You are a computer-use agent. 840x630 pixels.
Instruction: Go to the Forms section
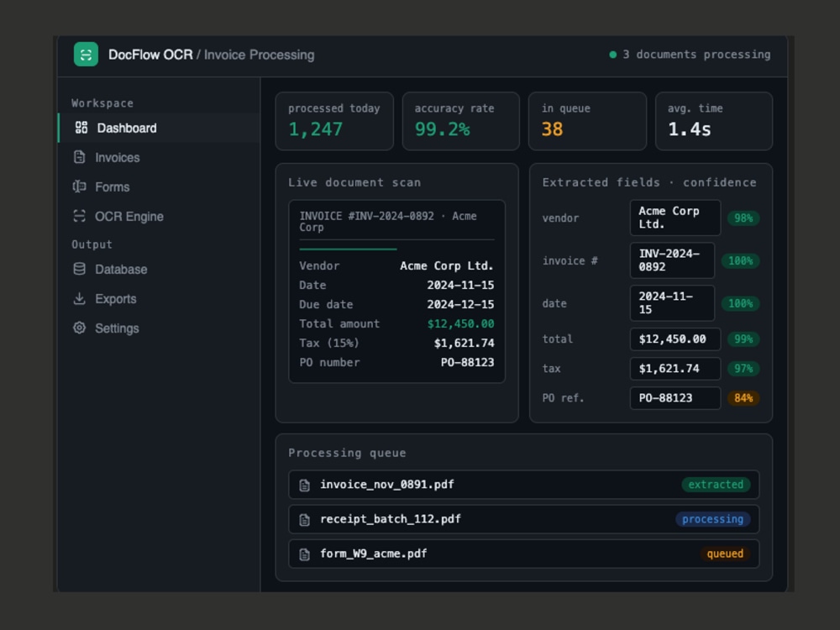[159, 186]
